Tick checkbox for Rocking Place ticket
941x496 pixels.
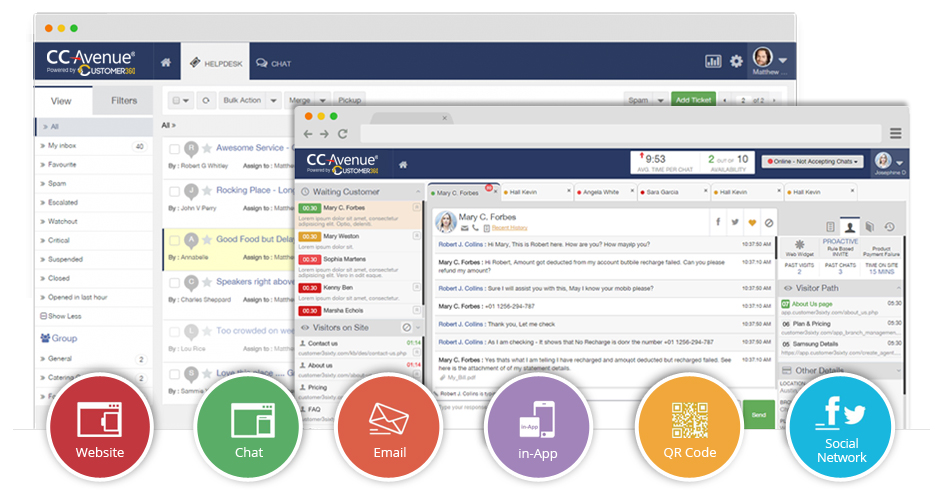(174, 192)
